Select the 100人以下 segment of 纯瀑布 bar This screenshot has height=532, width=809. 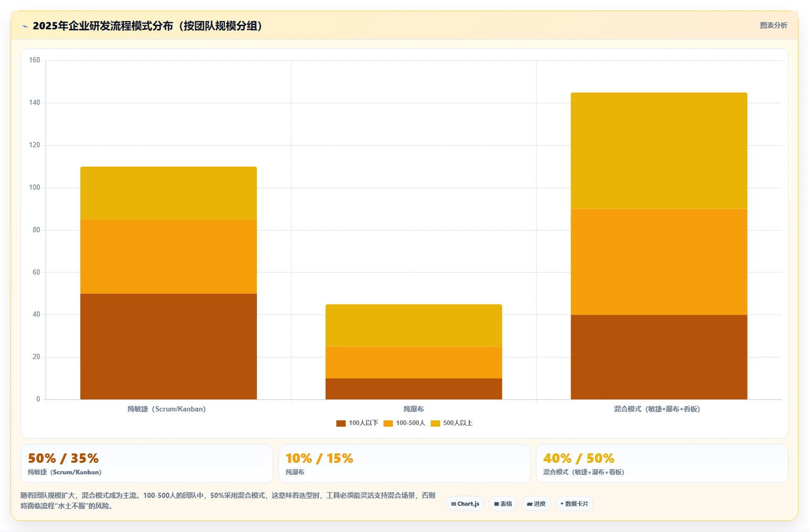point(414,389)
